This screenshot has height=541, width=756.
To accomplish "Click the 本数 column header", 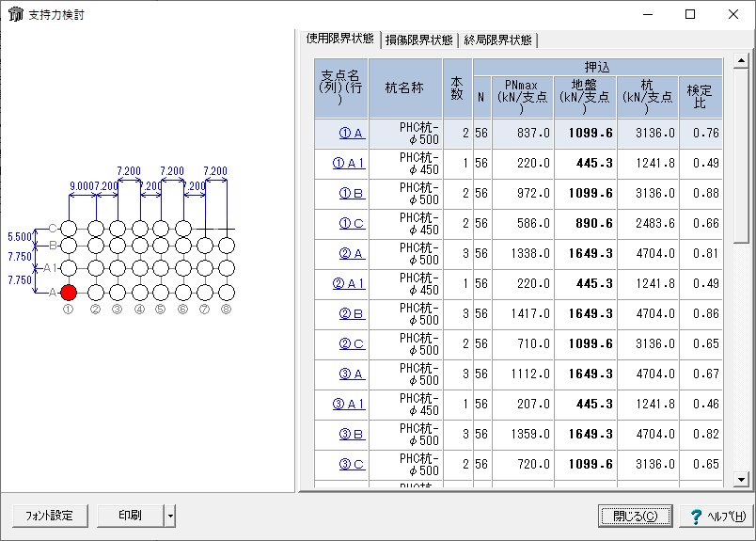I will [x=457, y=88].
